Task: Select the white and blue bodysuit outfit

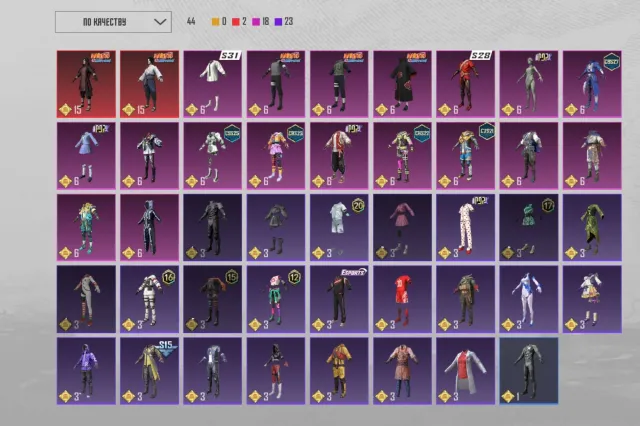Action: click(529, 300)
